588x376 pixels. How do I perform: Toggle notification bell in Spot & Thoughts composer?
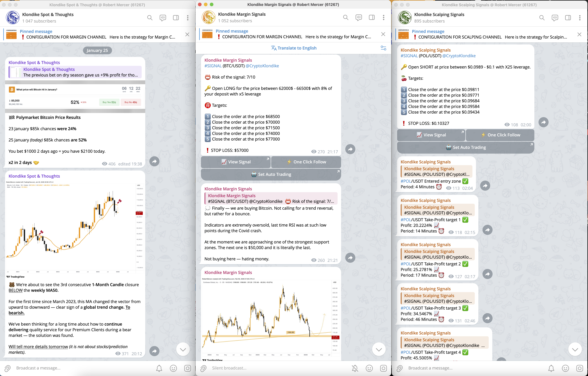pos(159,368)
